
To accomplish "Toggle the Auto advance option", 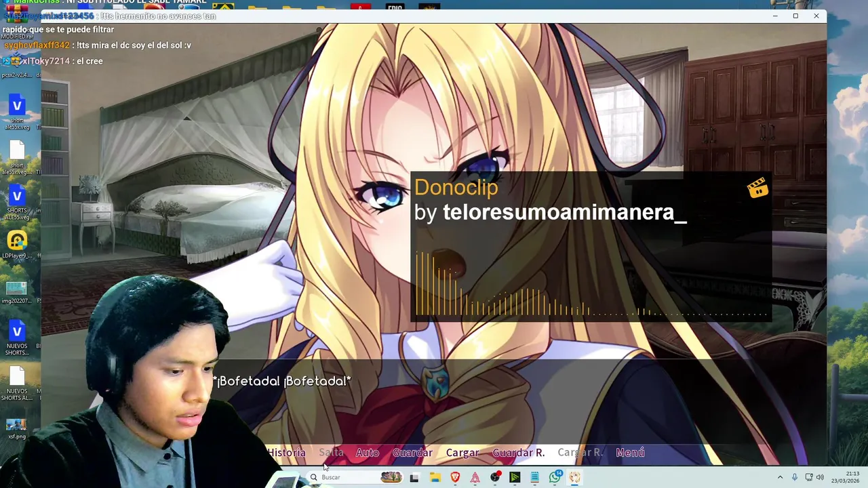I will point(367,453).
